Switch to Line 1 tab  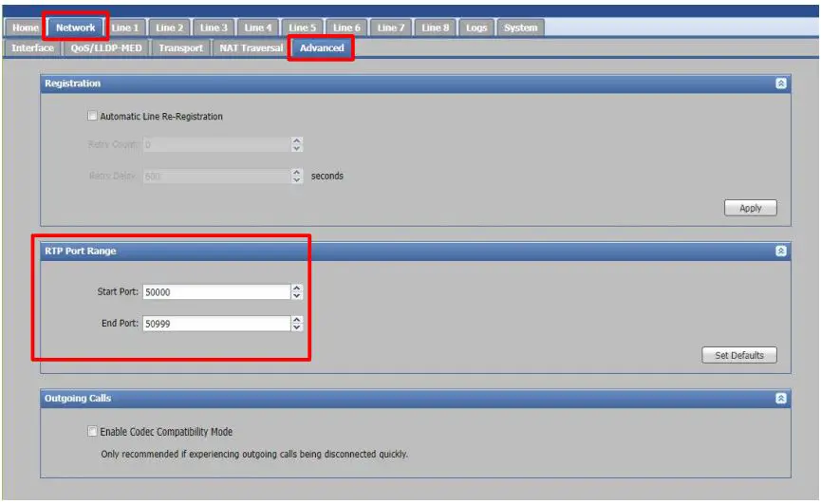pyautogui.click(x=125, y=28)
